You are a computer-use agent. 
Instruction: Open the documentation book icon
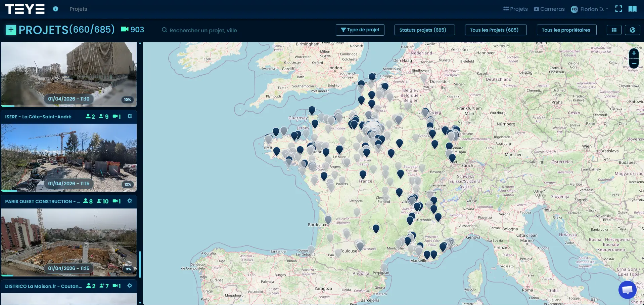(x=633, y=9)
